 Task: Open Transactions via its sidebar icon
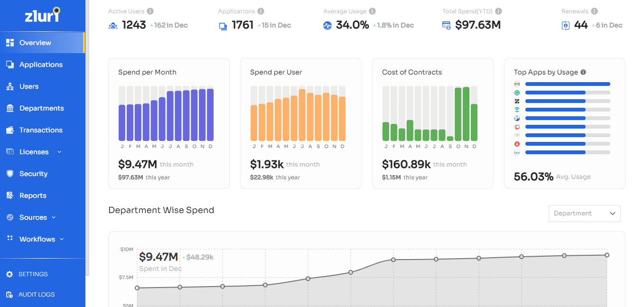[9, 130]
